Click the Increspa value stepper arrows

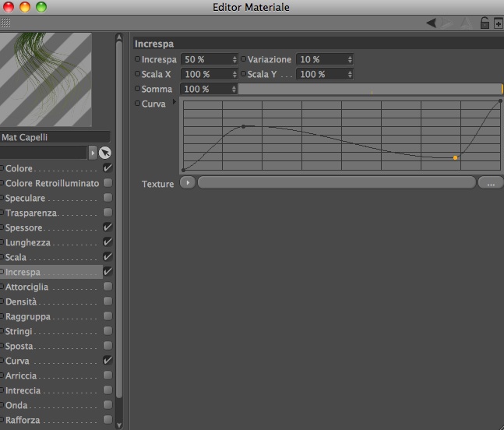pos(234,59)
